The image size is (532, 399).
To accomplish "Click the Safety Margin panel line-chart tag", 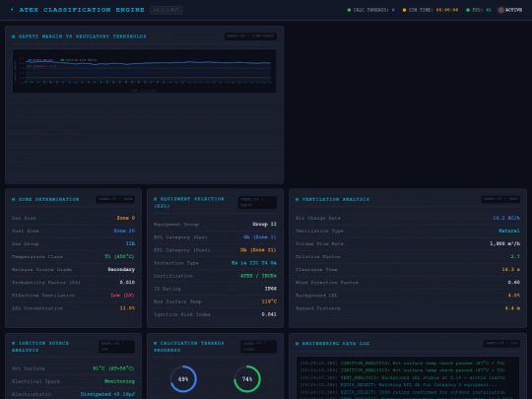I will coord(250,36).
